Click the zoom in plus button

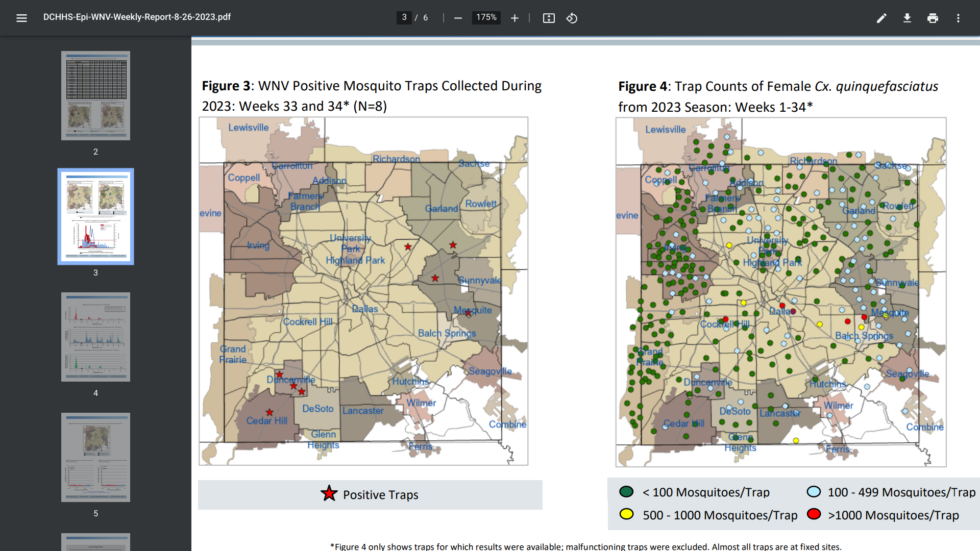[514, 18]
